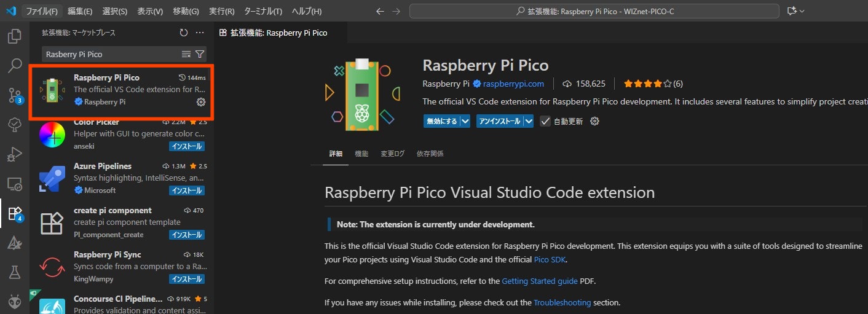Open the Getting Started guide link
The width and height of the screenshot is (868, 314).
point(540,281)
